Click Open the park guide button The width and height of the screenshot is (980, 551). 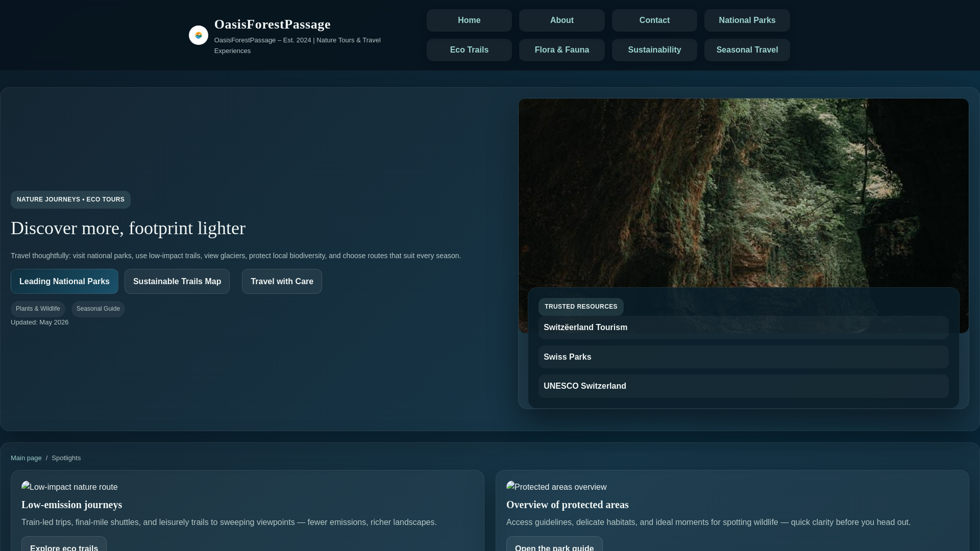tap(554, 544)
